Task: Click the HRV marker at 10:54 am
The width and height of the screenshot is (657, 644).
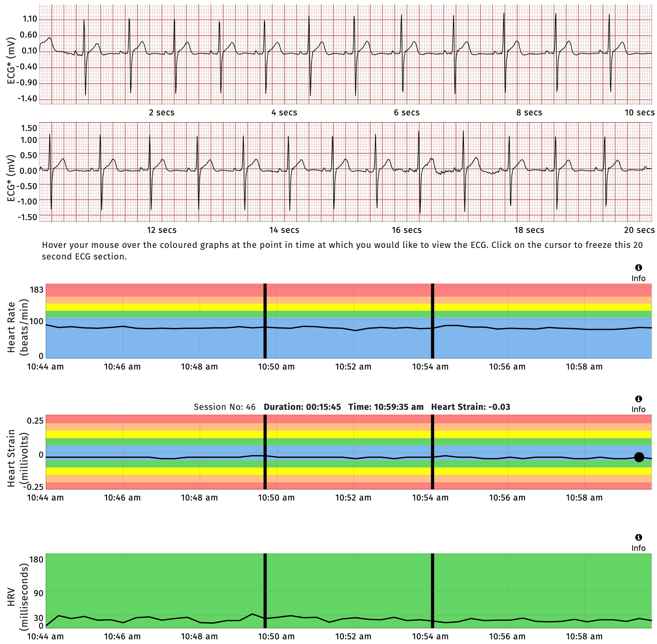Action: click(x=432, y=592)
